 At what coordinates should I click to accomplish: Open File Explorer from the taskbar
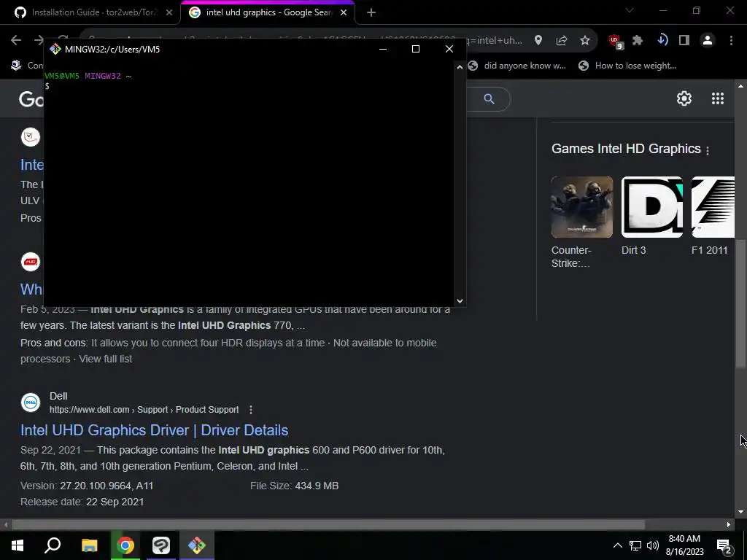point(90,545)
